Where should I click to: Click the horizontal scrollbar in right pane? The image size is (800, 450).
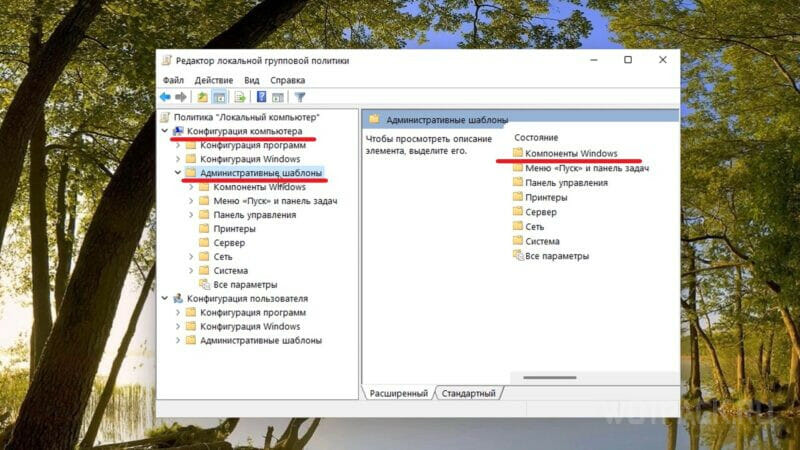549,378
